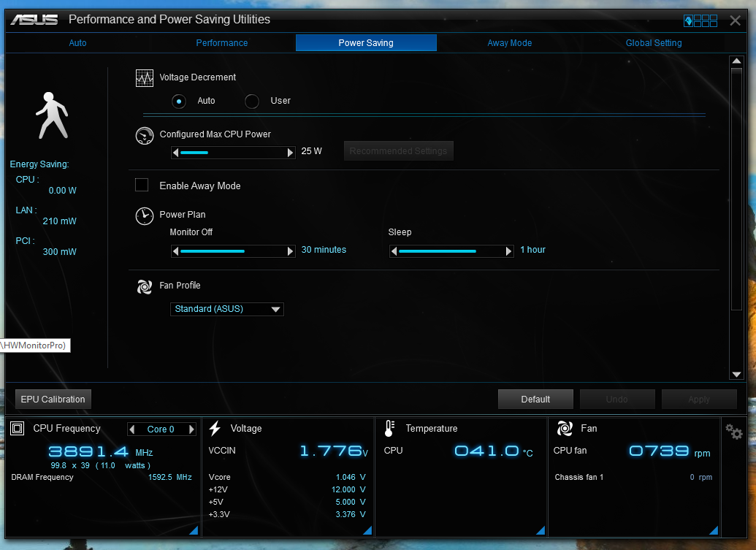Decrease Monitor Off time with left arrow
756x550 pixels.
tap(175, 251)
